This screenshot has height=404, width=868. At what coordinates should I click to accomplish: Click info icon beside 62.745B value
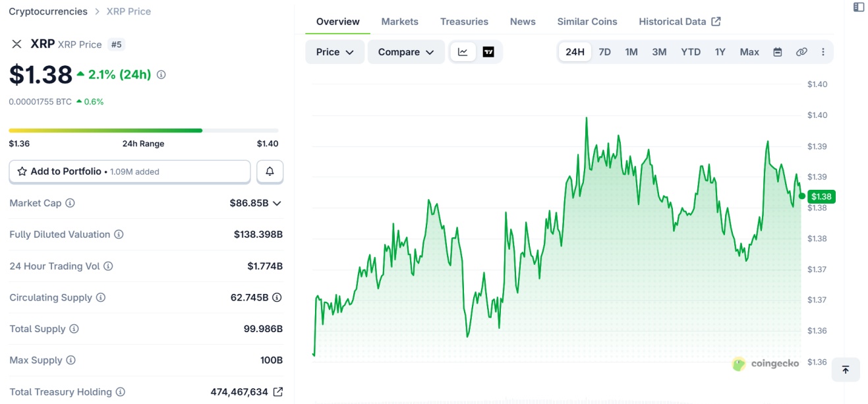tap(277, 297)
